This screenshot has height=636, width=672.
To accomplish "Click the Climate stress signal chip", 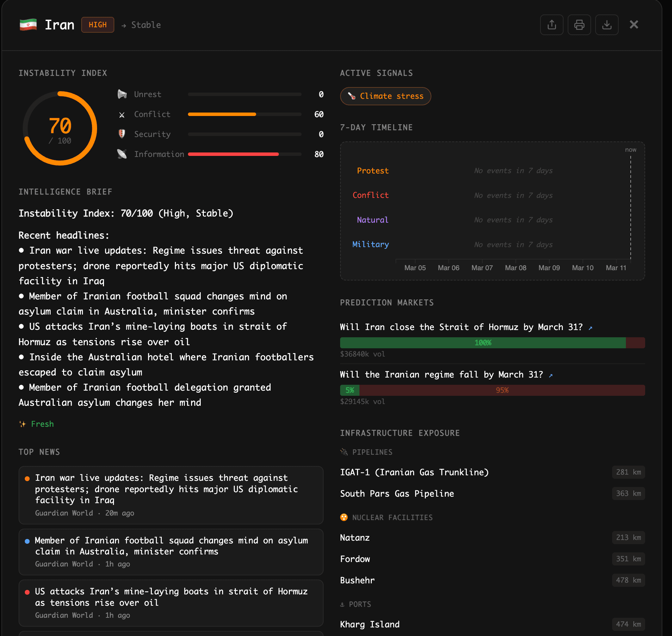I will (385, 96).
